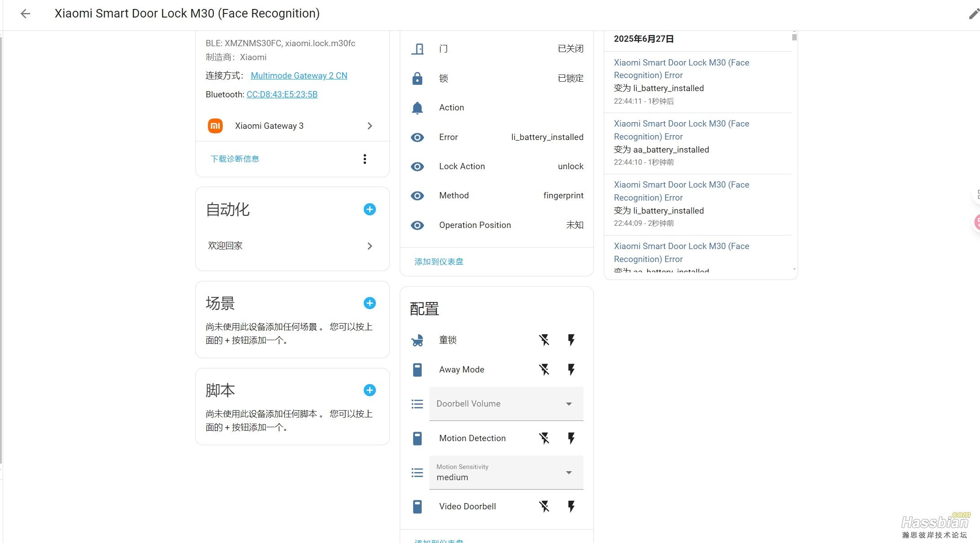The height and width of the screenshot is (543, 980).
Task: Open logbook entry at 22:44:09
Action: (697, 205)
